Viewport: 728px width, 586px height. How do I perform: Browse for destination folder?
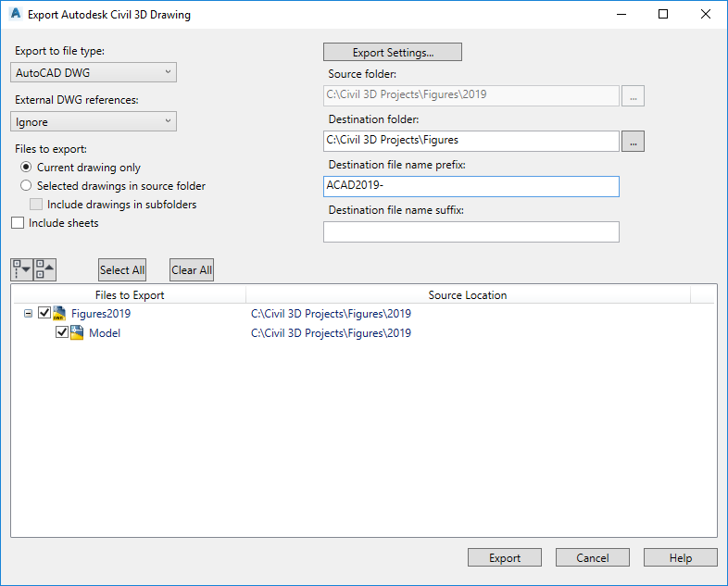click(x=633, y=141)
